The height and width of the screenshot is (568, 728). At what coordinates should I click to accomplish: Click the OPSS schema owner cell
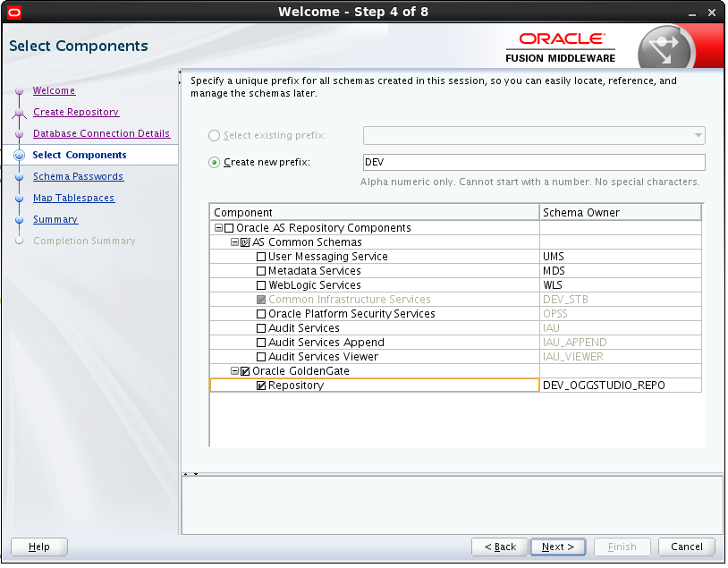point(621,314)
